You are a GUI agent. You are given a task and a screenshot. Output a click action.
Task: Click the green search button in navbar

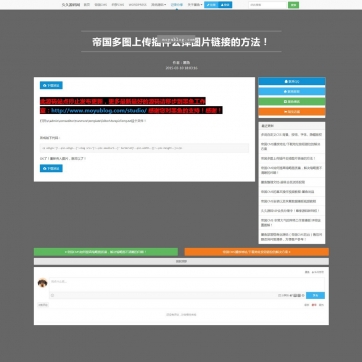(x=293, y=5)
